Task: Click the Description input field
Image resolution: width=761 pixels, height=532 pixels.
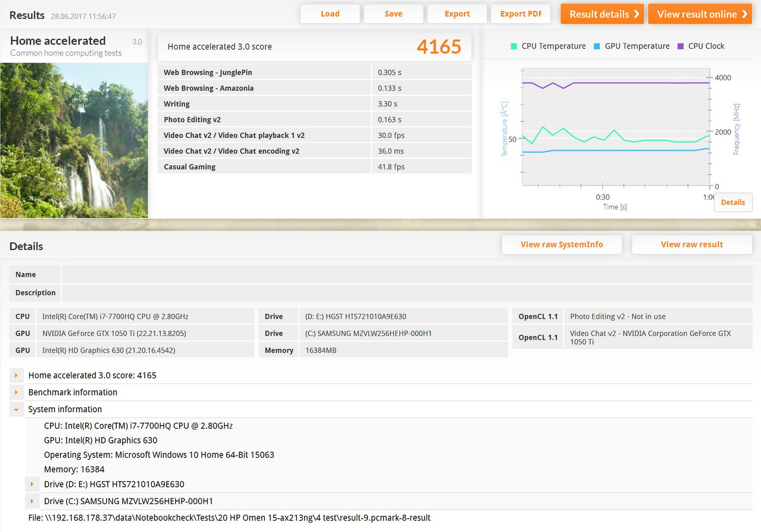Action: click(407, 293)
